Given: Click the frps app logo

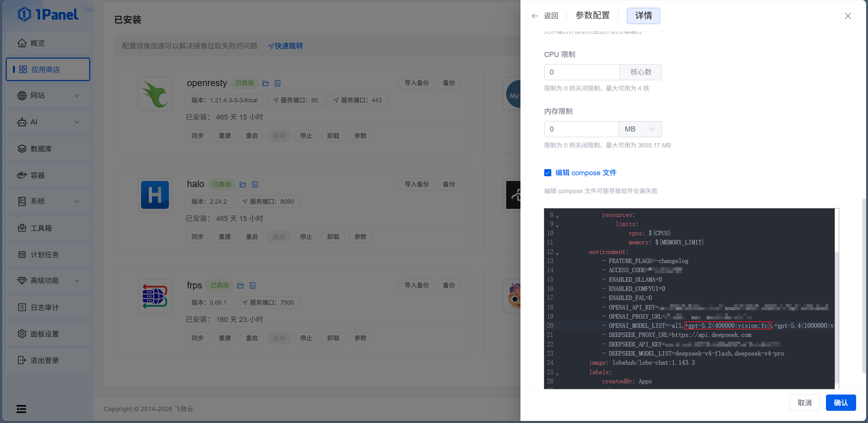Looking at the screenshot, I should coord(155,296).
